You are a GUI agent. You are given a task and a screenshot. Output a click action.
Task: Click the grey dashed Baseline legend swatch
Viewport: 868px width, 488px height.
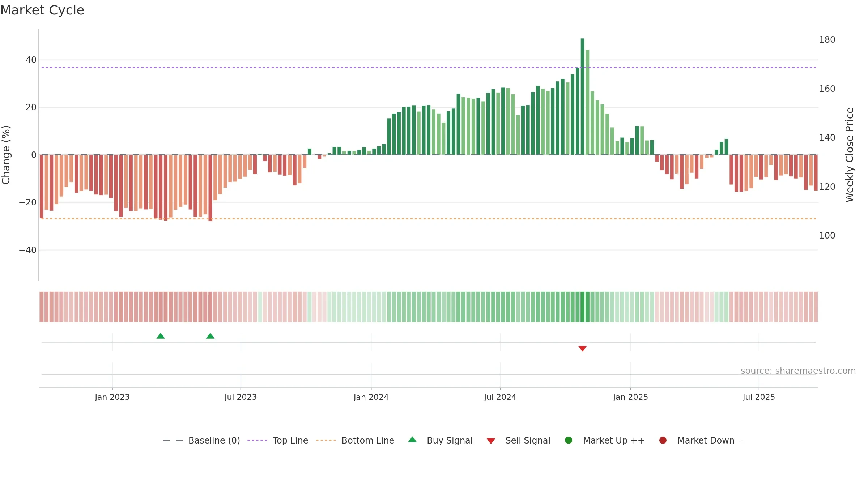[x=173, y=440]
